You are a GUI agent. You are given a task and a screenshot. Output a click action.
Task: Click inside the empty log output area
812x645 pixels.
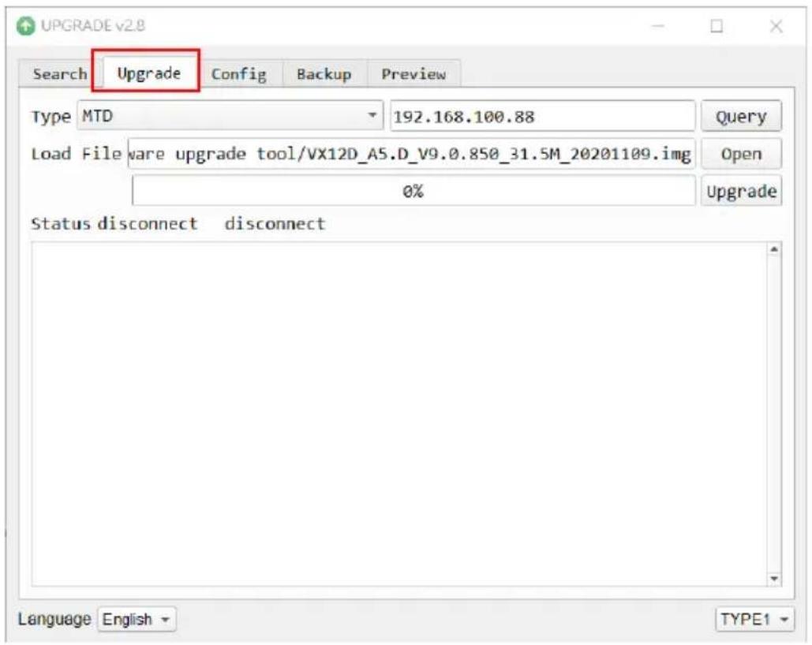click(x=399, y=413)
